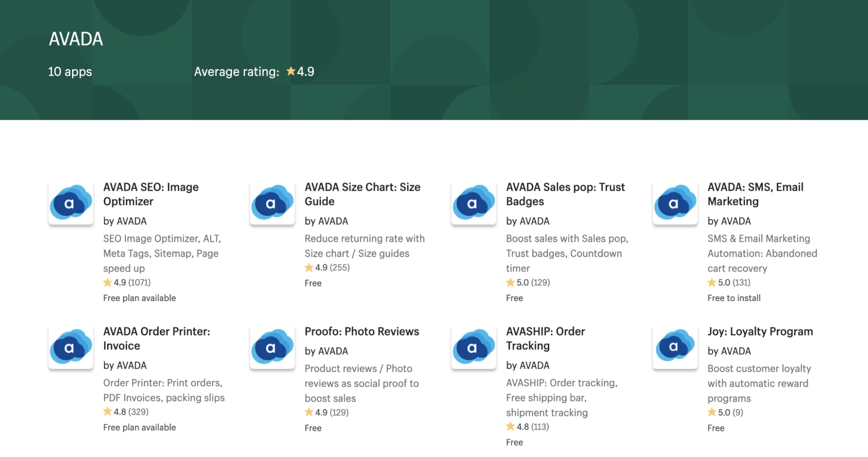Click 'by AVADA' under Proofo app

pos(327,351)
